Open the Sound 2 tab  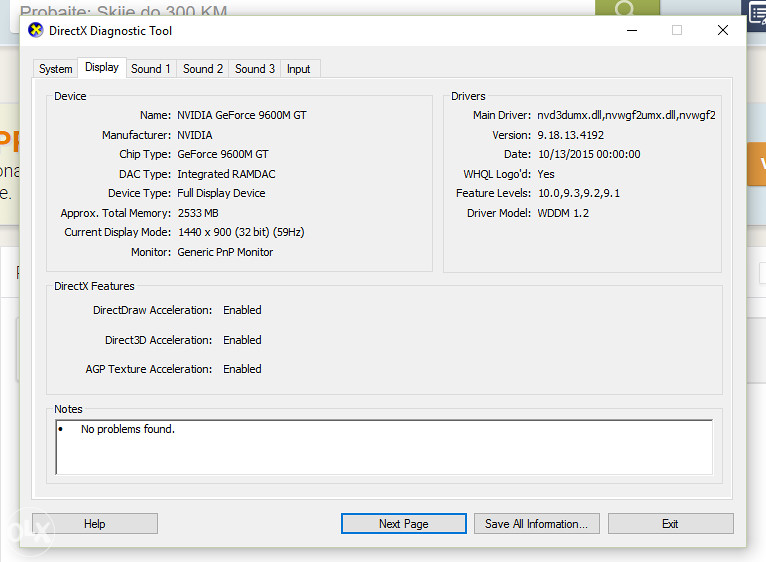pyautogui.click(x=203, y=69)
